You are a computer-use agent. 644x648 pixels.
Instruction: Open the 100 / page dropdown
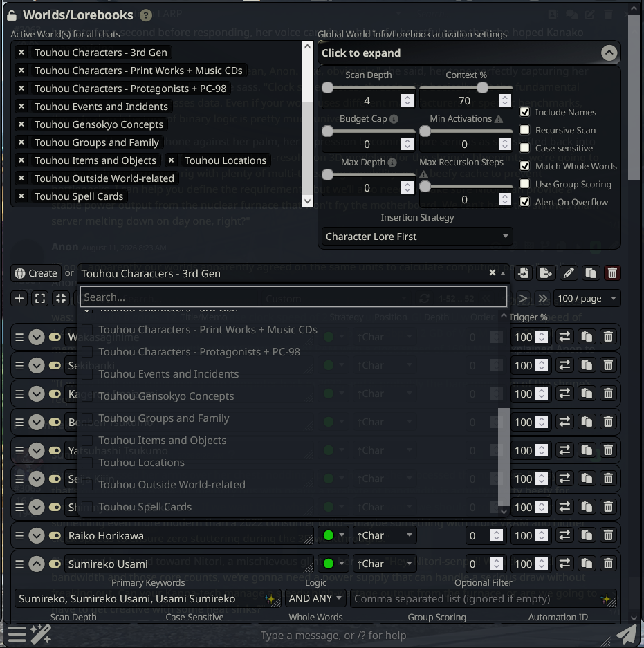pos(587,298)
